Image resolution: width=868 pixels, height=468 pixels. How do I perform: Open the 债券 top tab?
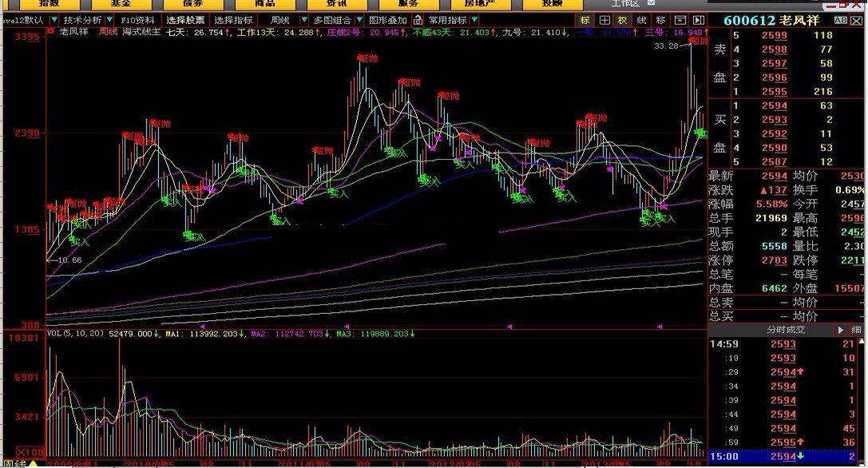coord(193,4)
